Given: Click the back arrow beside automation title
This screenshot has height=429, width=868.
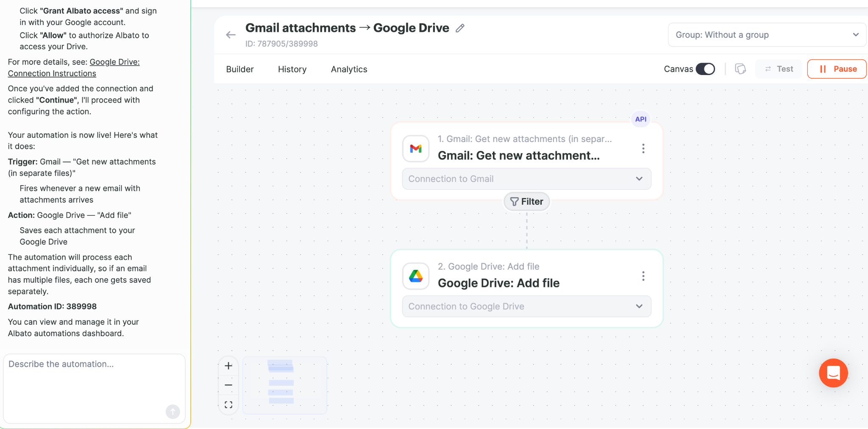Looking at the screenshot, I should (x=231, y=35).
